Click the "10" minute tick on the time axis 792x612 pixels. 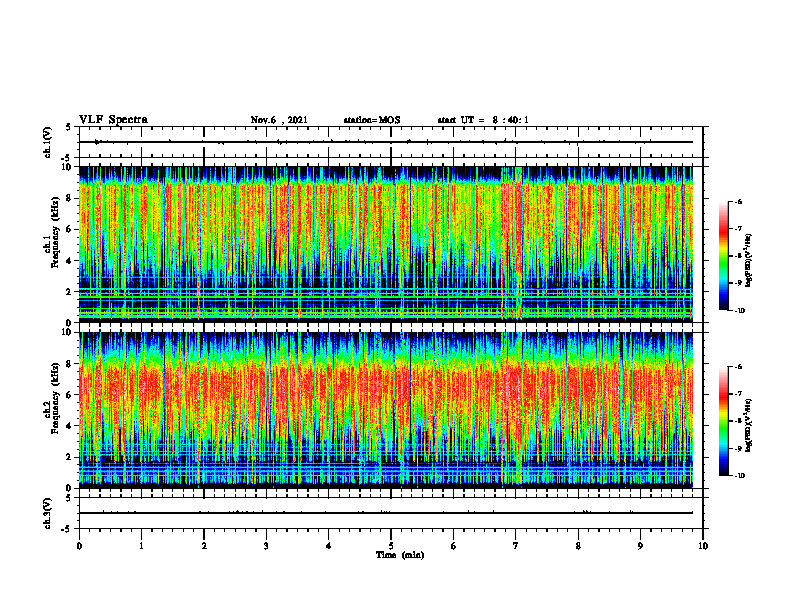(x=703, y=546)
